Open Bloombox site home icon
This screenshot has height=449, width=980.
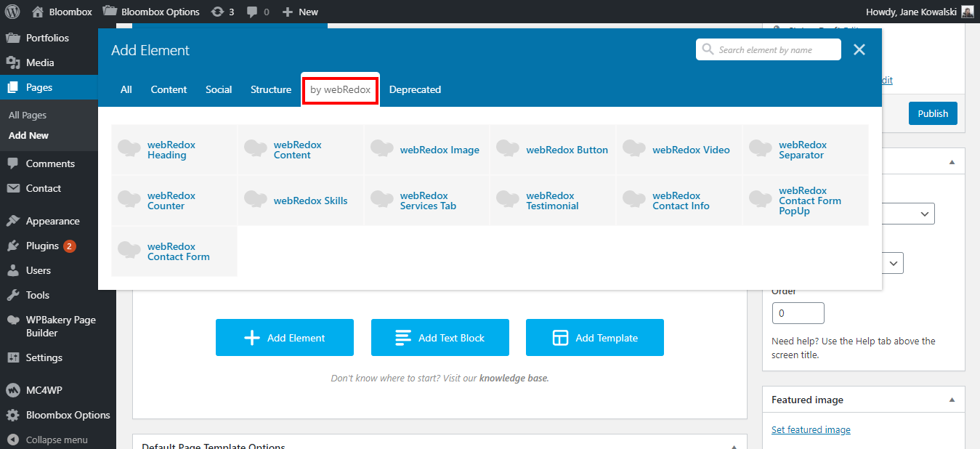click(38, 12)
